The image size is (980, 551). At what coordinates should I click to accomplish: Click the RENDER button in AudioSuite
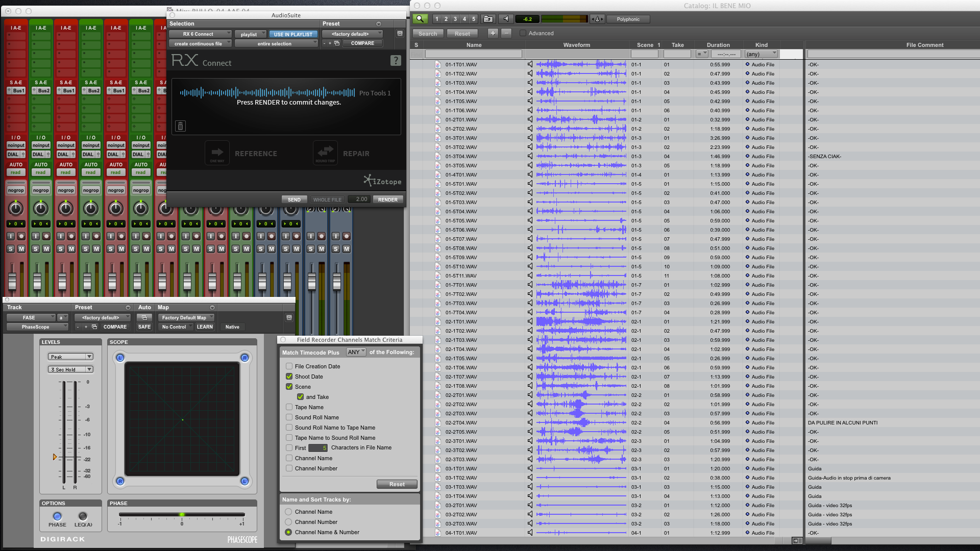[388, 199]
